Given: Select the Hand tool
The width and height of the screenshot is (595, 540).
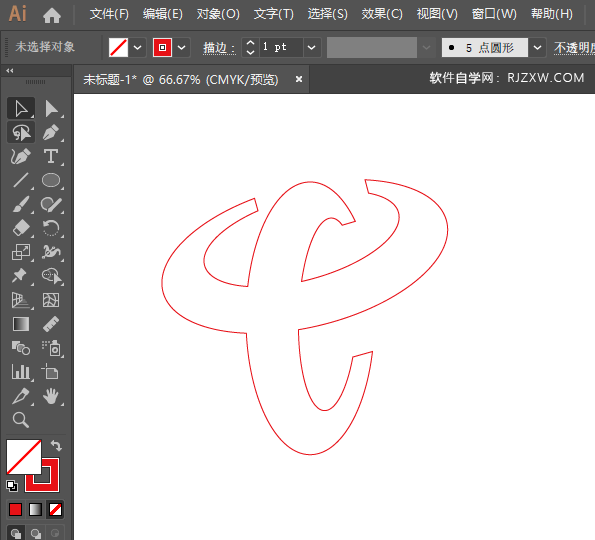Looking at the screenshot, I should point(51,396).
